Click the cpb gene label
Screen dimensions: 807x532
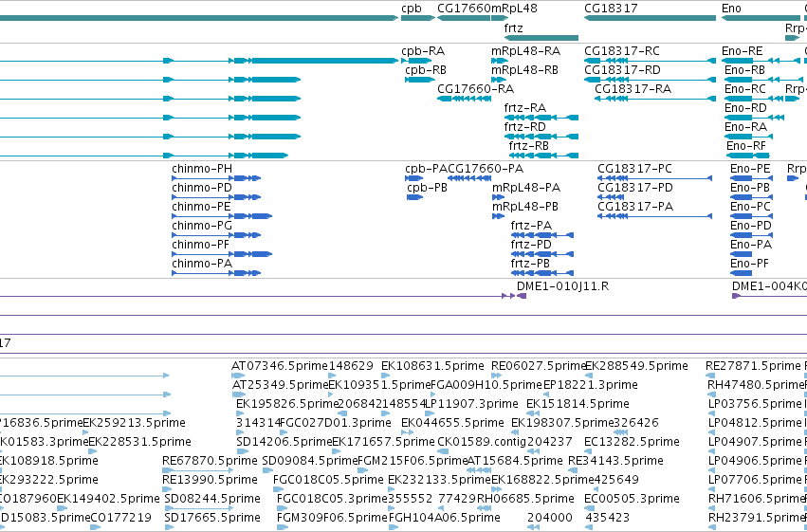click(x=412, y=9)
